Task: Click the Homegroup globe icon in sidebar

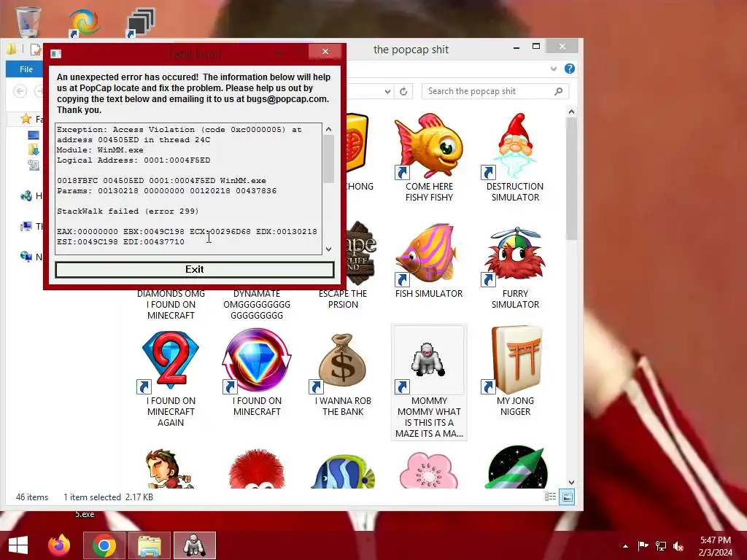Action: [x=26, y=195]
